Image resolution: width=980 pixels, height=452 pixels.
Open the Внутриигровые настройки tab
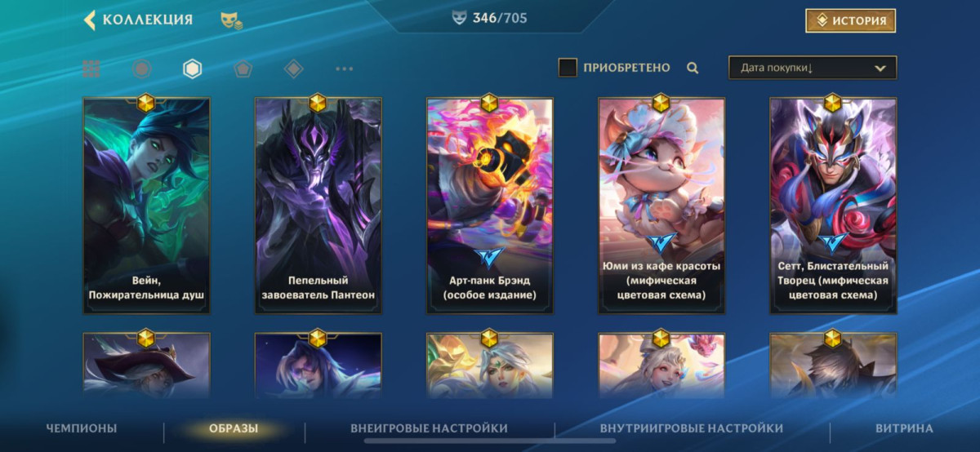tap(692, 428)
